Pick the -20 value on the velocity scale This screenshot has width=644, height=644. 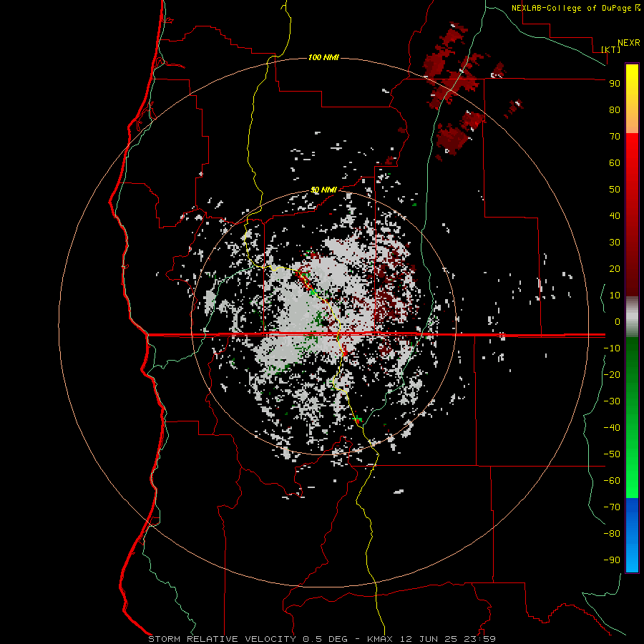pos(612,375)
